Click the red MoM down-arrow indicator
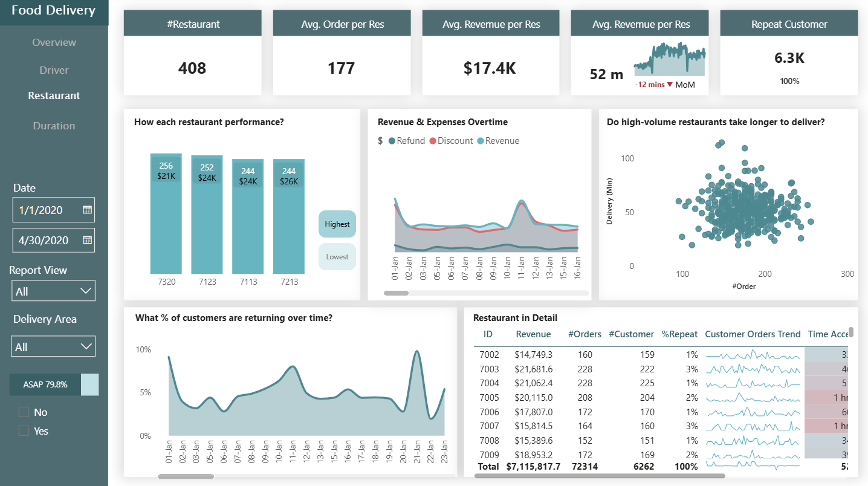 pos(670,85)
